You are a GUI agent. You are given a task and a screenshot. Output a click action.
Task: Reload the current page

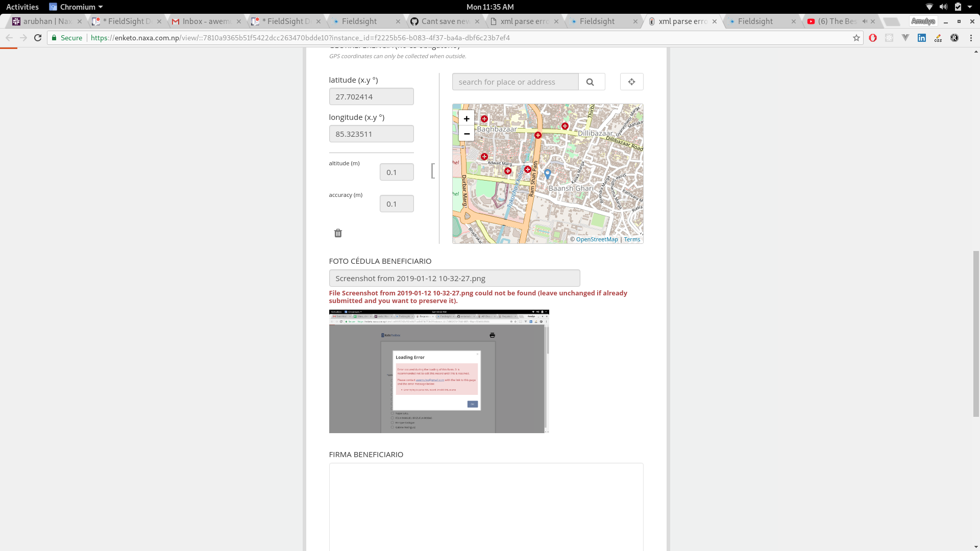coord(38,38)
